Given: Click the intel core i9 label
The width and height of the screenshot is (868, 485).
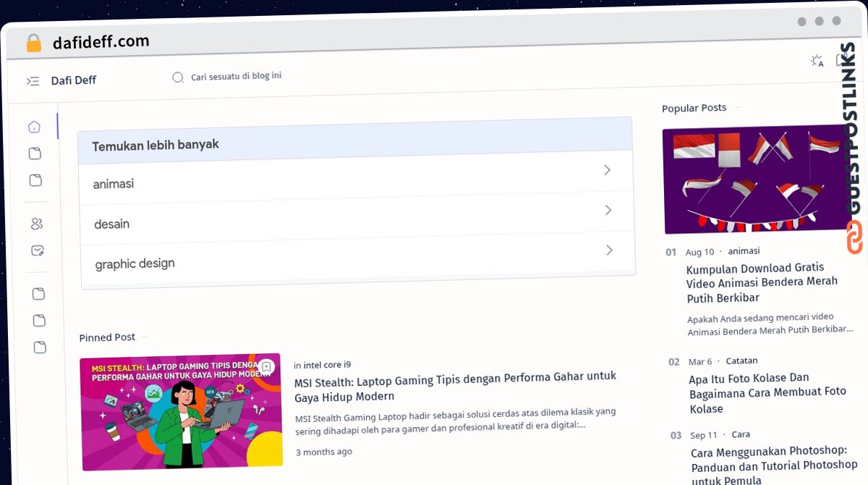Looking at the screenshot, I should (x=327, y=365).
